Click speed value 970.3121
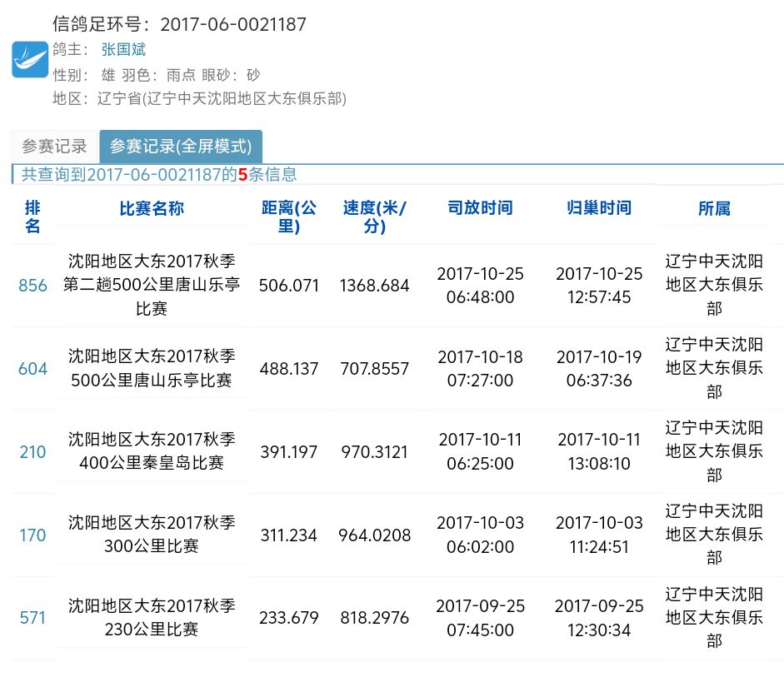This screenshot has width=784, height=677. (x=374, y=452)
